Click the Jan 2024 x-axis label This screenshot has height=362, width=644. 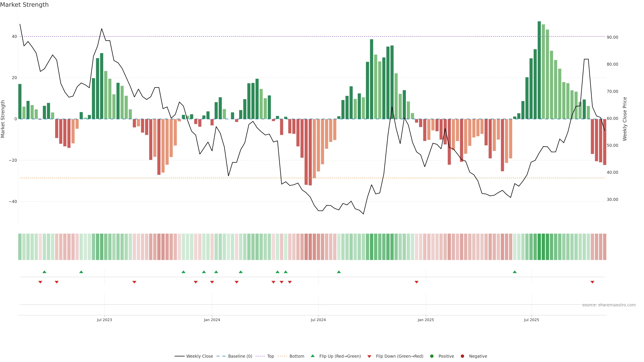pyautogui.click(x=212, y=320)
